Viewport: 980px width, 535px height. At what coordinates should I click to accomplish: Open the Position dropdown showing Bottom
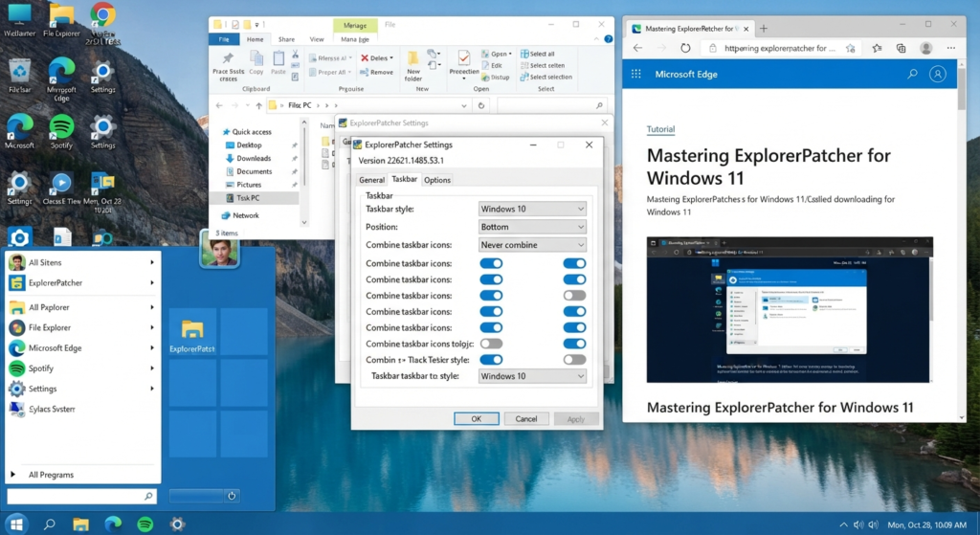(x=532, y=227)
